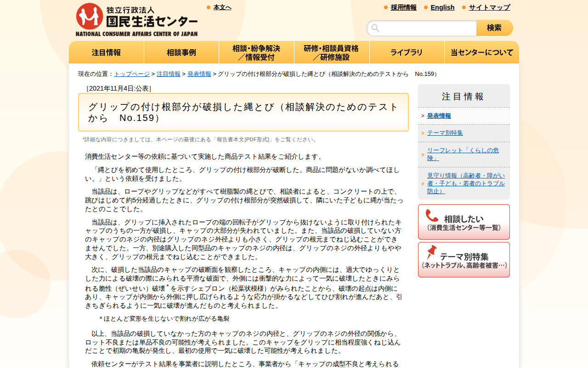
Task: Open the 相談事例 navigation tab
Action: (x=181, y=52)
